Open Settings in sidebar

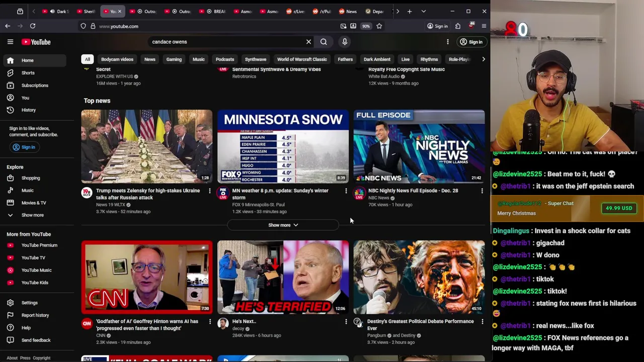click(29, 303)
